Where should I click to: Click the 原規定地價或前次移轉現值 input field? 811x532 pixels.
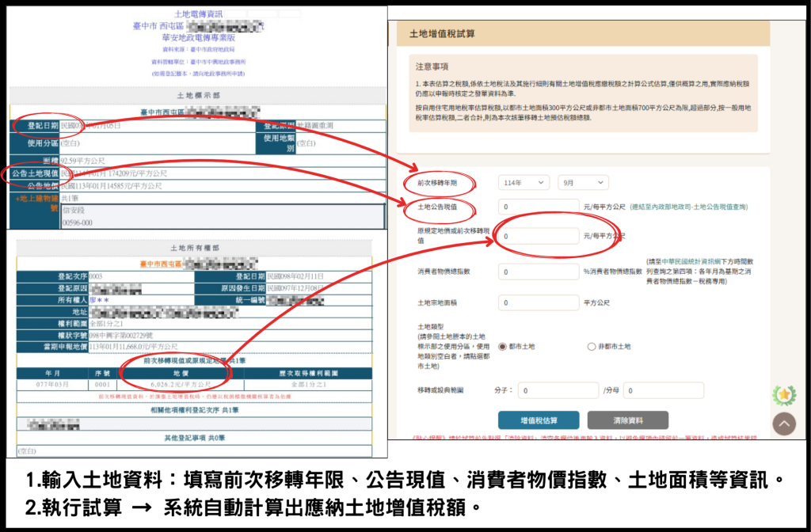[540, 236]
